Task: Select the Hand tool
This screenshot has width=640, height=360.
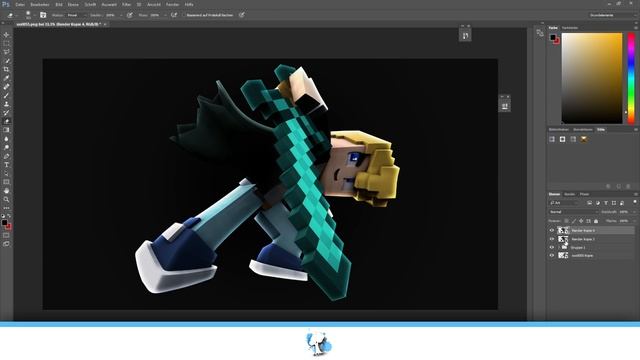Action: pos(6,191)
